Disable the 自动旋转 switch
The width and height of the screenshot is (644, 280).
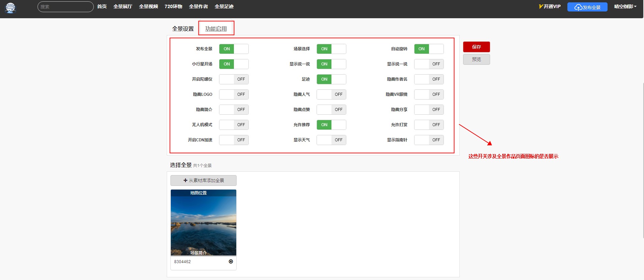(429, 49)
